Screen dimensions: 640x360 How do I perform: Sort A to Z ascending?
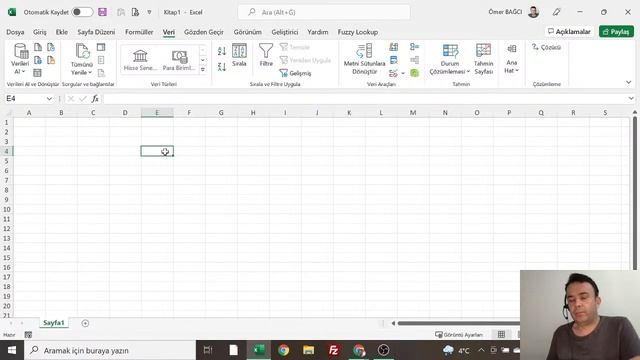222,51
